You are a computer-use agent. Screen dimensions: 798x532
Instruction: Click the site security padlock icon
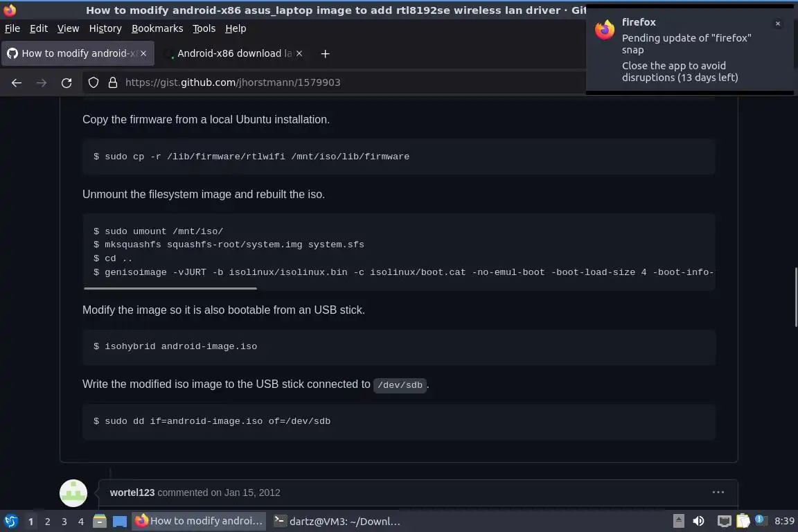click(113, 82)
